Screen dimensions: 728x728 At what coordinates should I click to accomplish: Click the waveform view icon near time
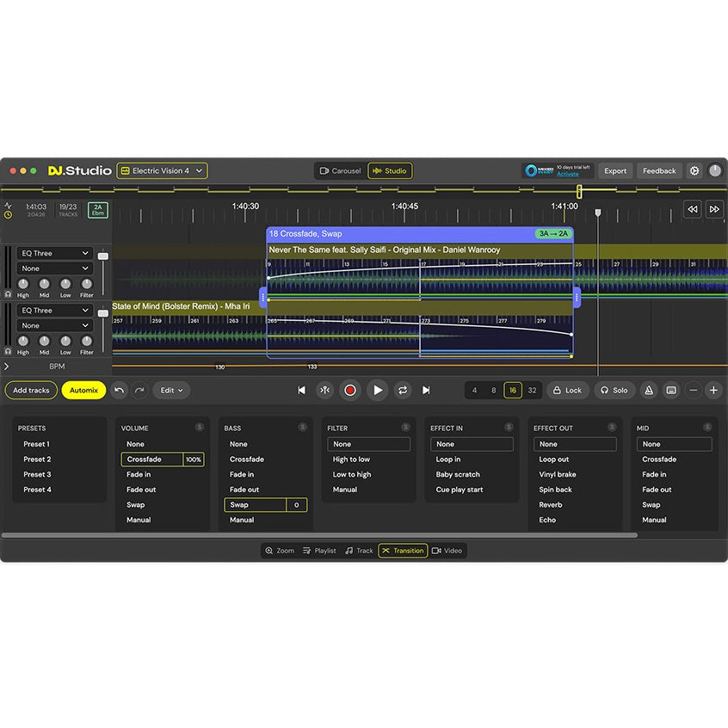[8, 205]
